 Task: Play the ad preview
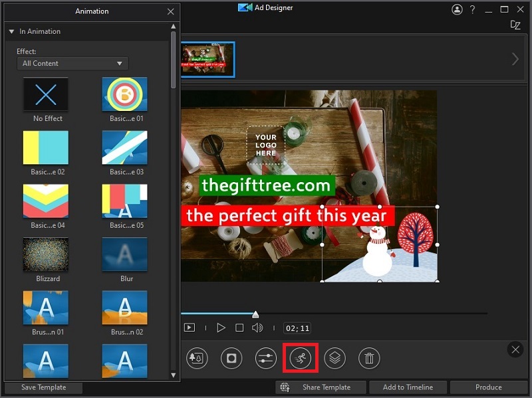(221, 328)
